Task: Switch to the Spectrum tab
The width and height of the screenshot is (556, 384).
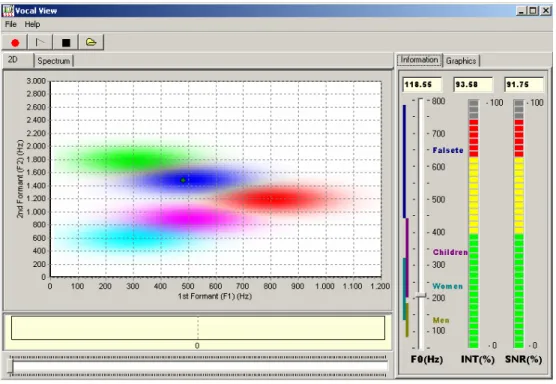Action: coord(54,61)
